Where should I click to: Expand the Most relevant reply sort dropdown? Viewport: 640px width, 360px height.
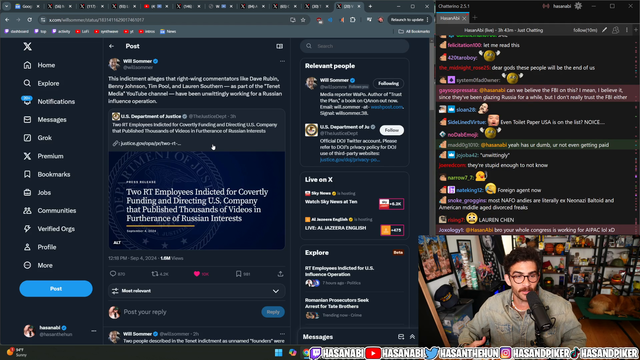(x=196, y=291)
